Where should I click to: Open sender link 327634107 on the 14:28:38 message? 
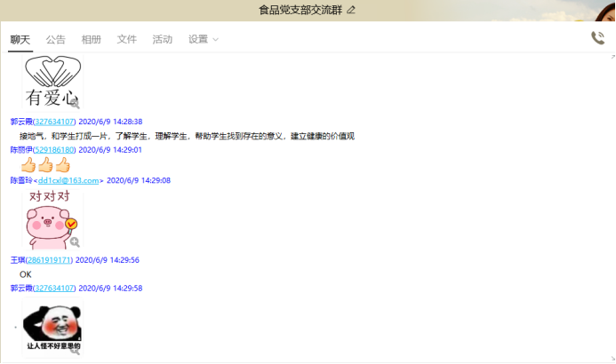point(54,122)
